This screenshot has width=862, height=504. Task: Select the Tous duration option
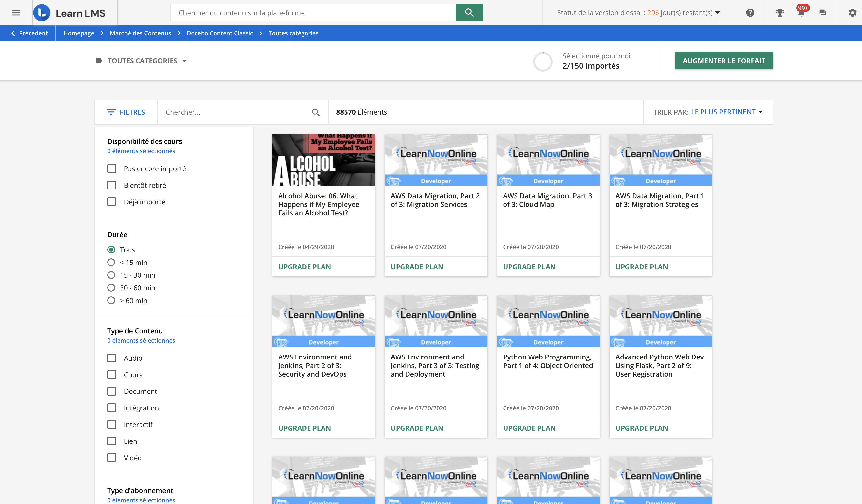(111, 250)
